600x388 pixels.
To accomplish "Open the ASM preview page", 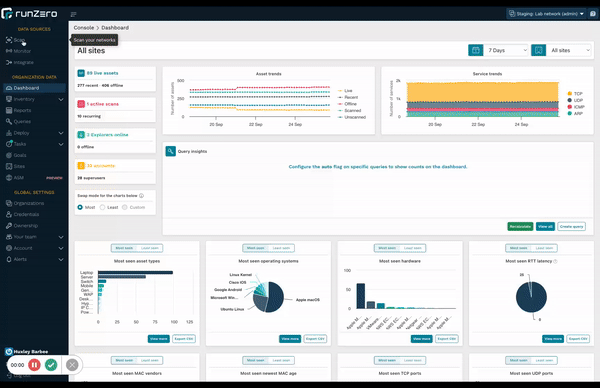I will coord(34,178).
